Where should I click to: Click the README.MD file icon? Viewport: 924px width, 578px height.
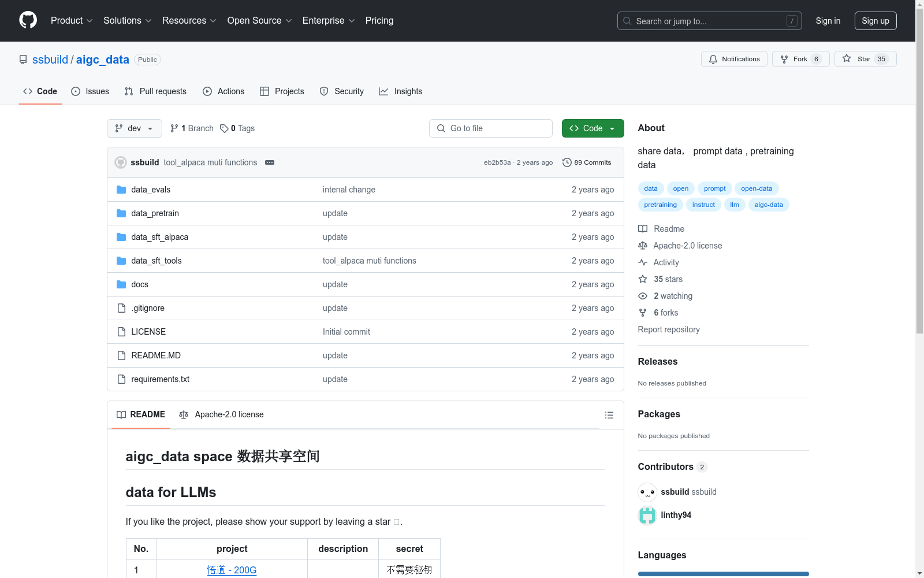click(121, 355)
